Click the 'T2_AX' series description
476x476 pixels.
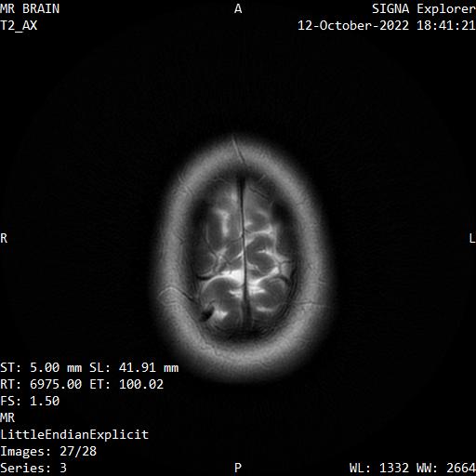19,25
